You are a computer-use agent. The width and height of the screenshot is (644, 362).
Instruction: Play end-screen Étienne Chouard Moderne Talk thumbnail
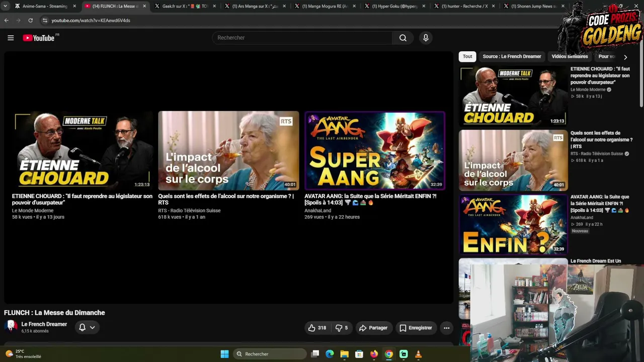[x=83, y=150]
